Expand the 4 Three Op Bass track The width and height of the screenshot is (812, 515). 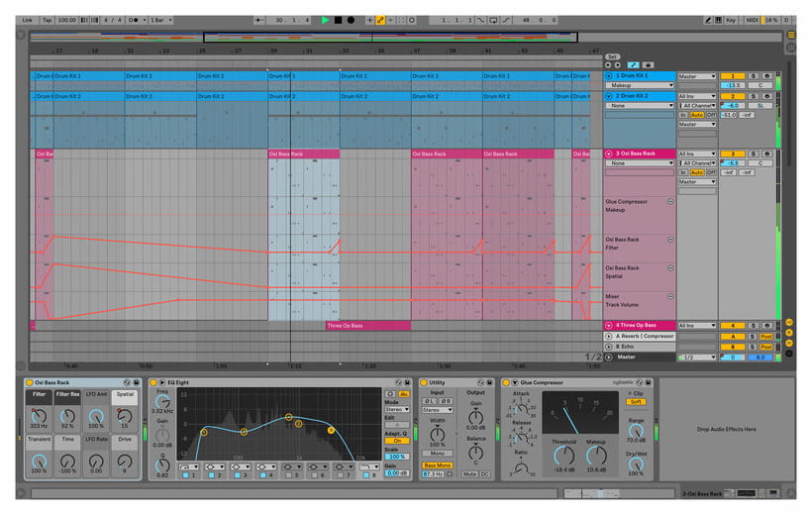(x=609, y=326)
